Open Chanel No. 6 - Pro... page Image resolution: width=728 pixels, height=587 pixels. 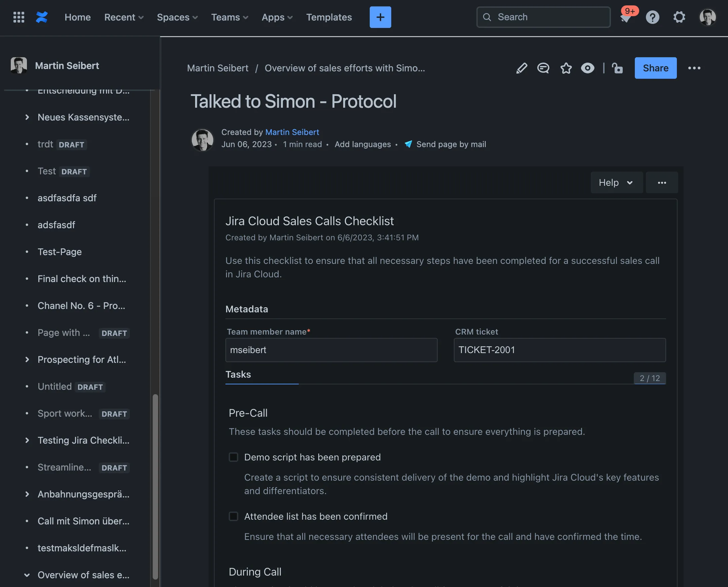click(81, 306)
